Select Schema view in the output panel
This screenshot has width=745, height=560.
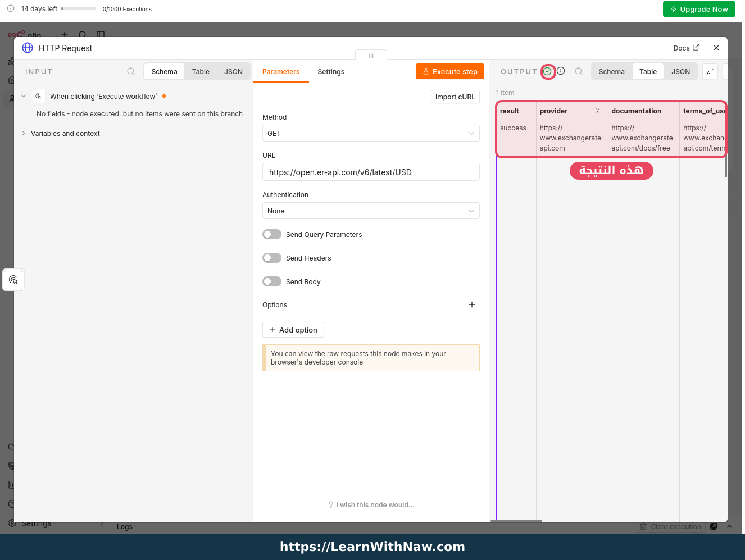(x=611, y=71)
